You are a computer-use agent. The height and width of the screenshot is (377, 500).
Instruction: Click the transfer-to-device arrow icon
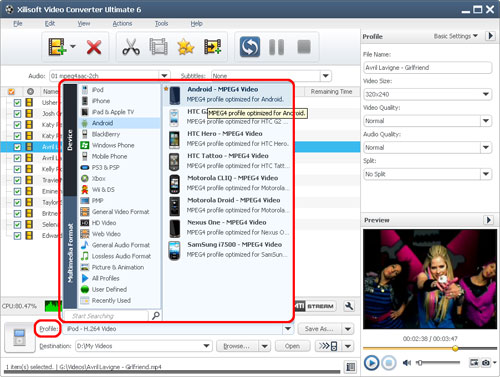(328, 346)
